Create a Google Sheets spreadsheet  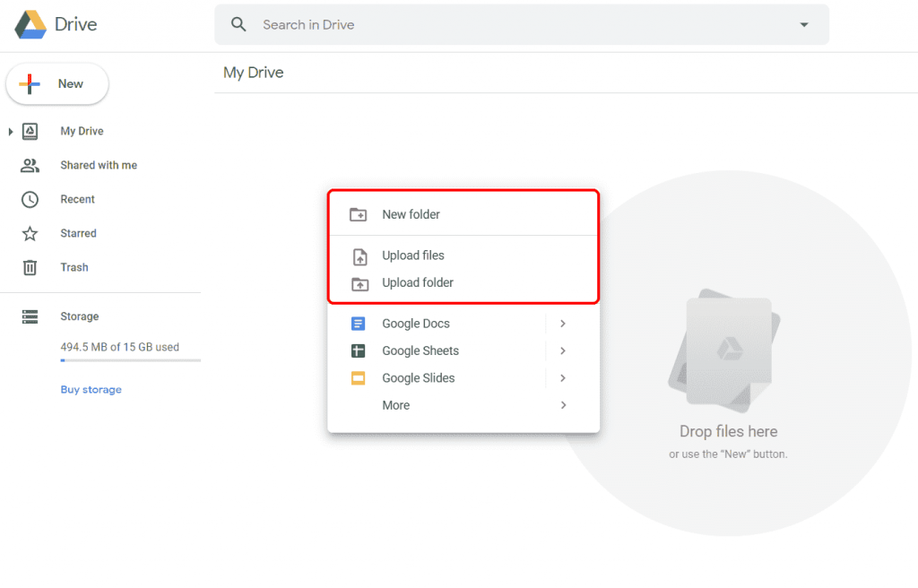tap(463, 350)
